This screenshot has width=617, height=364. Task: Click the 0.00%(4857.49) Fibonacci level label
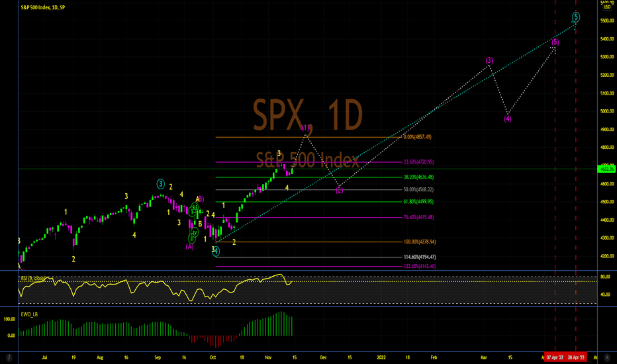pyautogui.click(x=418, y=137)
